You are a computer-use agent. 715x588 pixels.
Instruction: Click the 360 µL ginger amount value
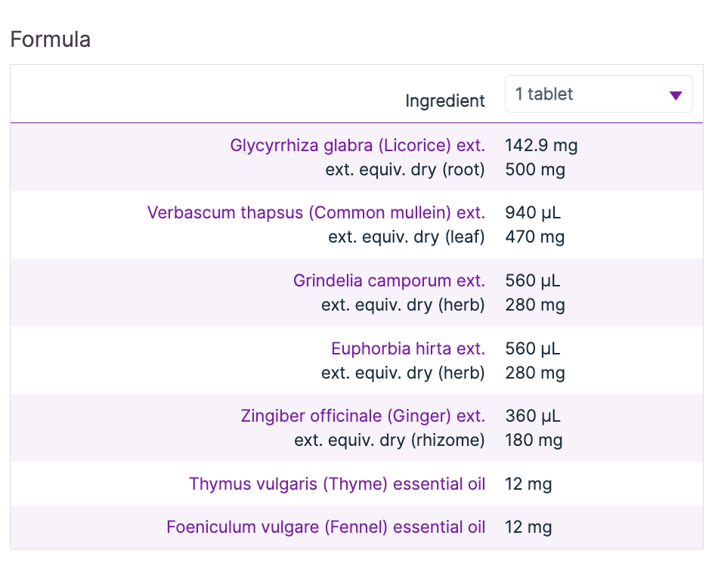(x=533, y=416)
